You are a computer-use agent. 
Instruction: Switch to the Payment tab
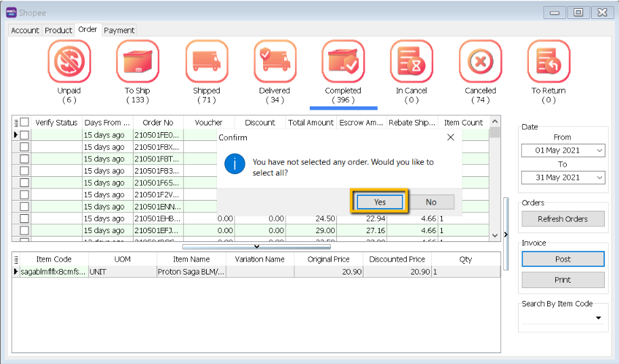tap(119, 31)
